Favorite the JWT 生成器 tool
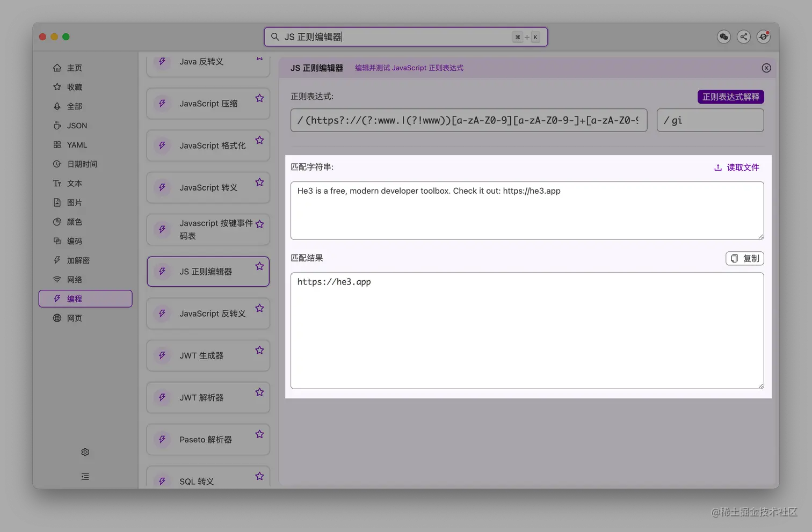Screen dimensions: 812x532 (259, 350)
